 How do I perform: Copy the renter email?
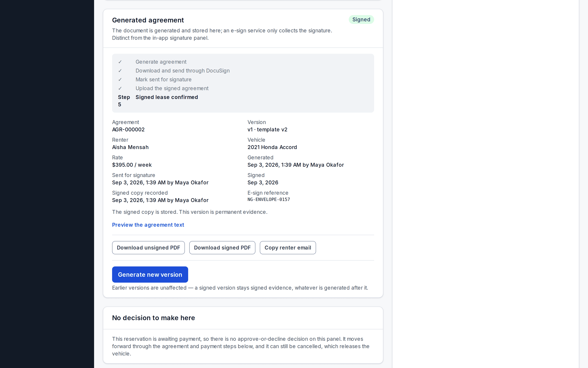coord(288,247)
